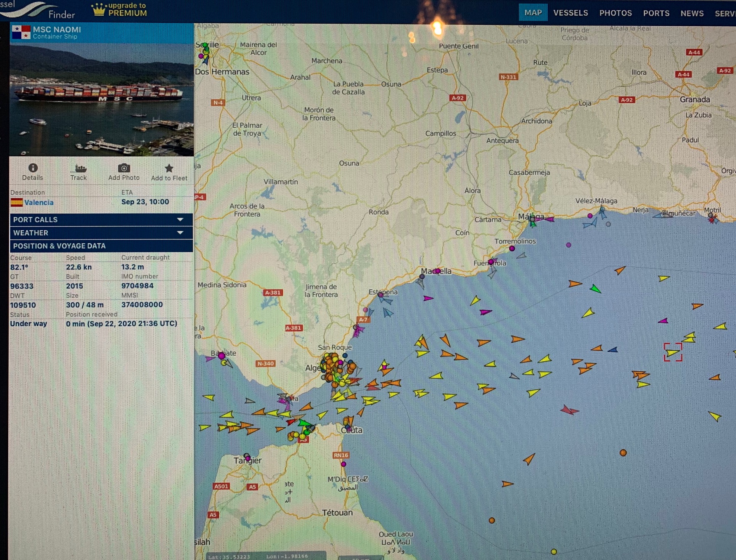
Task: Open the MSC NAOMI ship photo
Action: (101, 99)
